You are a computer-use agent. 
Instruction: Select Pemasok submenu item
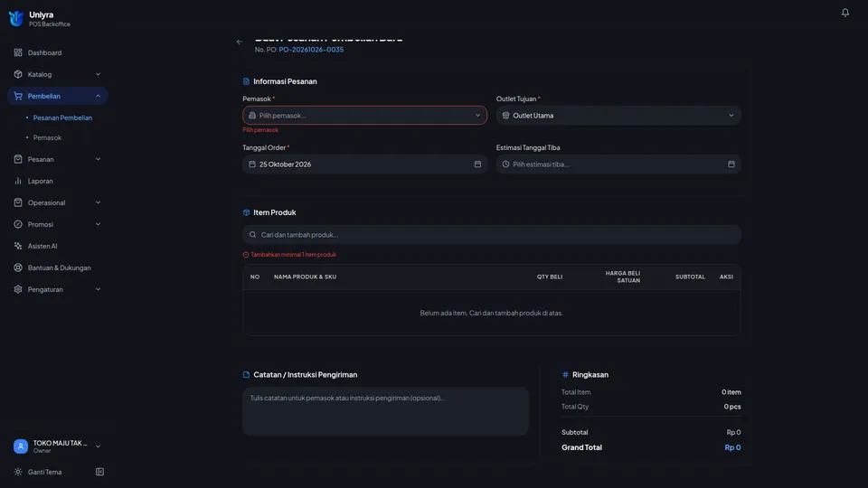tap(47, 137)
